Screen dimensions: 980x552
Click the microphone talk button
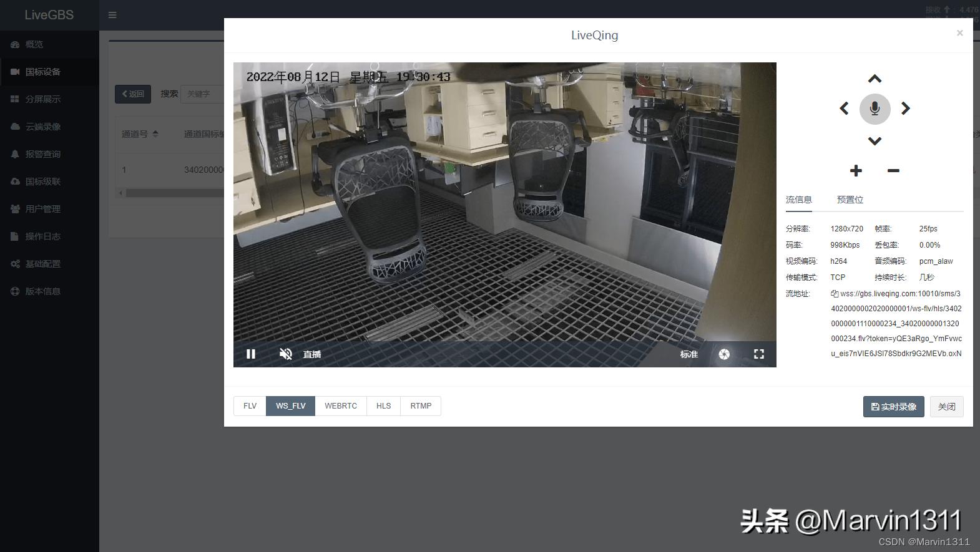tap(875, 109)
